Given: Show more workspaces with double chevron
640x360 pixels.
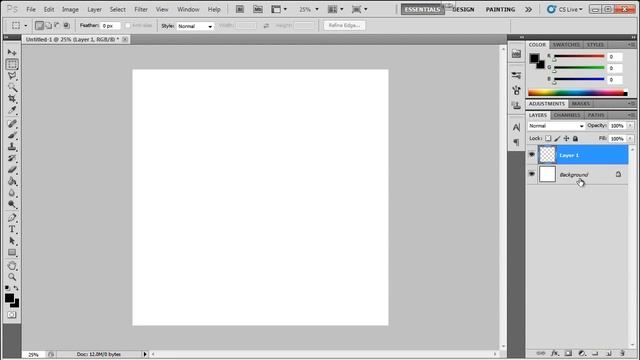Looking at the screenshot, I should coord(529,9).
